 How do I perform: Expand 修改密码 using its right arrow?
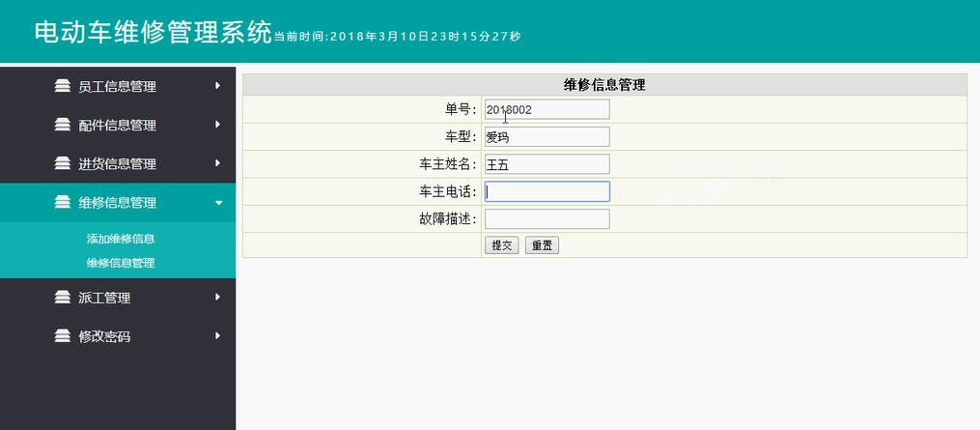coord(217,336)
